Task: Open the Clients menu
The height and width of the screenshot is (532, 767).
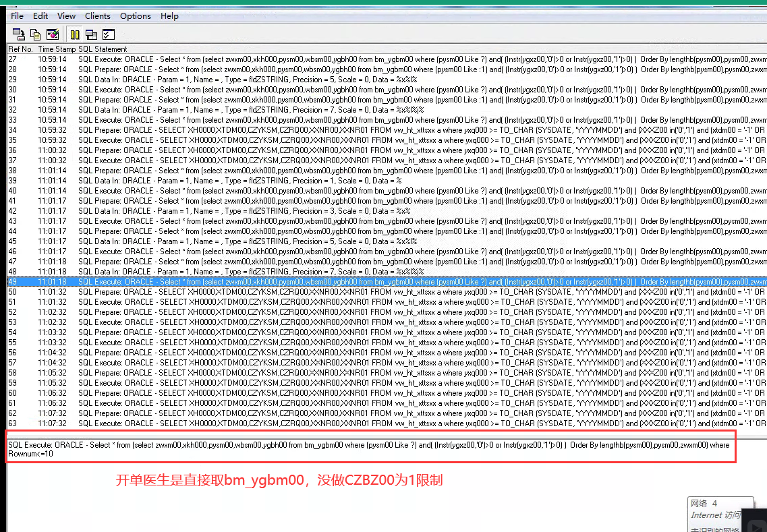Action: [98, 16]
